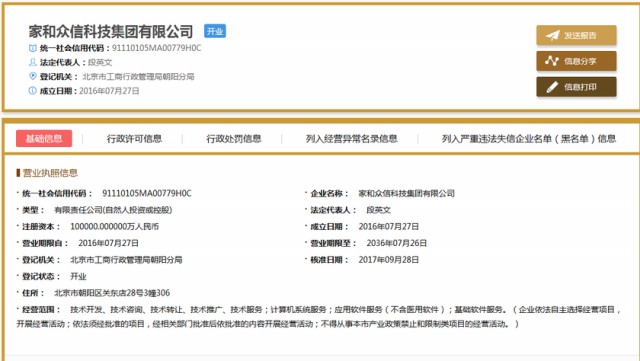Open the 列入经营异常名录信息 tab
The image size is (640, 361).
tap(351, 139)
